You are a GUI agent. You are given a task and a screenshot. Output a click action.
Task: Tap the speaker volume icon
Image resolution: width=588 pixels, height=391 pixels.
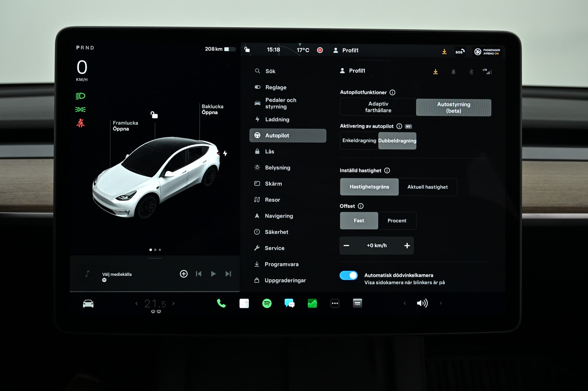(422, 303)
